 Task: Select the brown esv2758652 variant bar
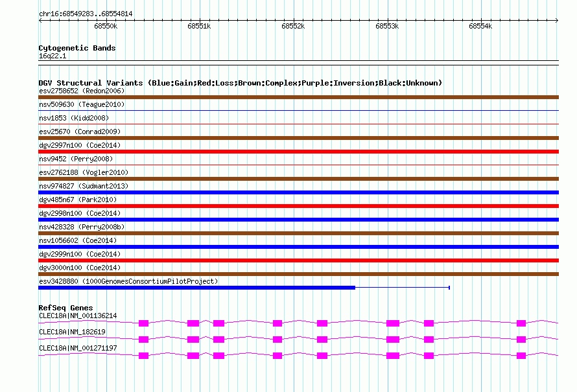point(298,97)
